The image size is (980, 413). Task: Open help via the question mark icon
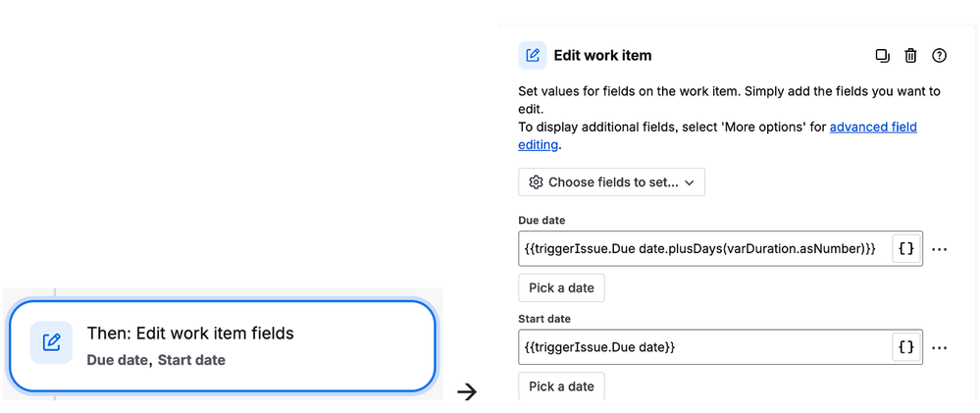click(940, 56)
